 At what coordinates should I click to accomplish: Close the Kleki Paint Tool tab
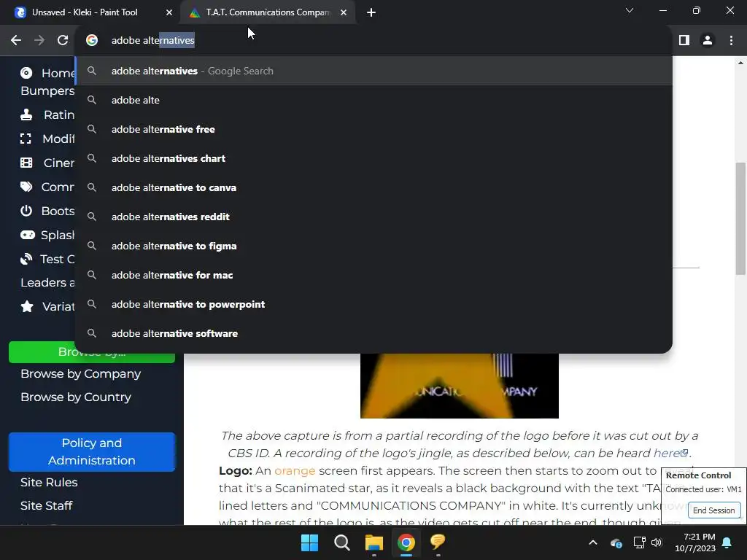point(169,13)
